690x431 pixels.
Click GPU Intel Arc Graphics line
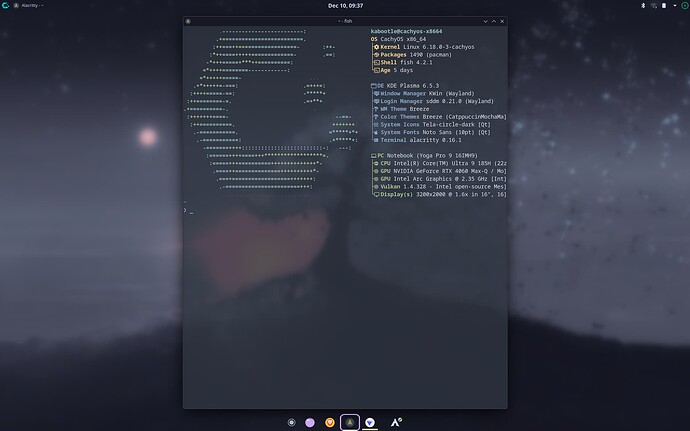[x=440, y=179]
